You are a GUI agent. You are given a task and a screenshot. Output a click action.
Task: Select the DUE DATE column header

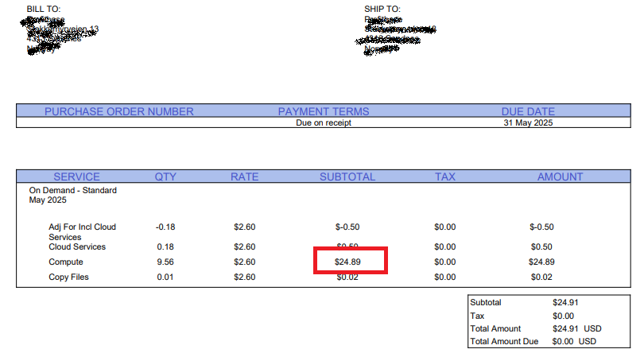[528, 111]
